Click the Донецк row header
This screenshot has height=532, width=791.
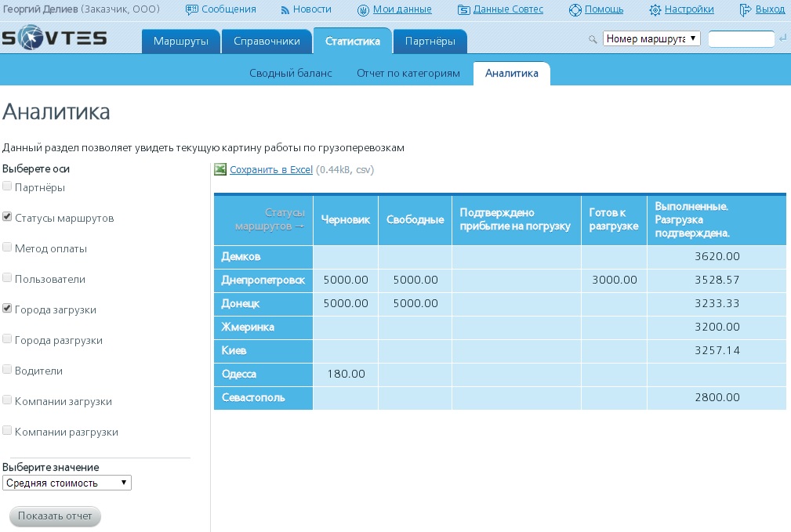(x=263, y=303)
